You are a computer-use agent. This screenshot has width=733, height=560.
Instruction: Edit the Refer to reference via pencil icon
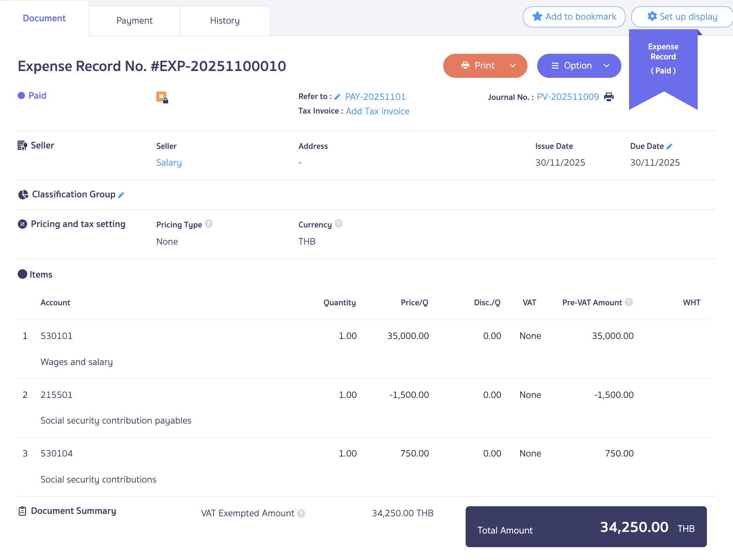click(337, 96)
